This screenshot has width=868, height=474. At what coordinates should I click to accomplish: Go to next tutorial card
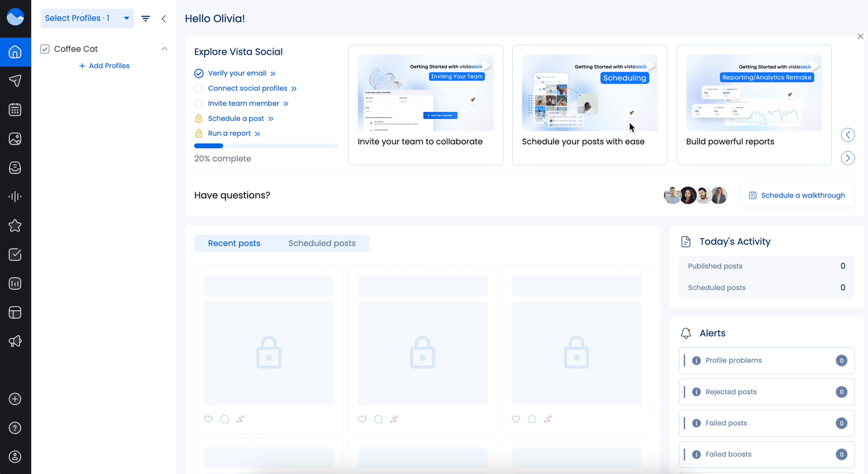point(848,158)
